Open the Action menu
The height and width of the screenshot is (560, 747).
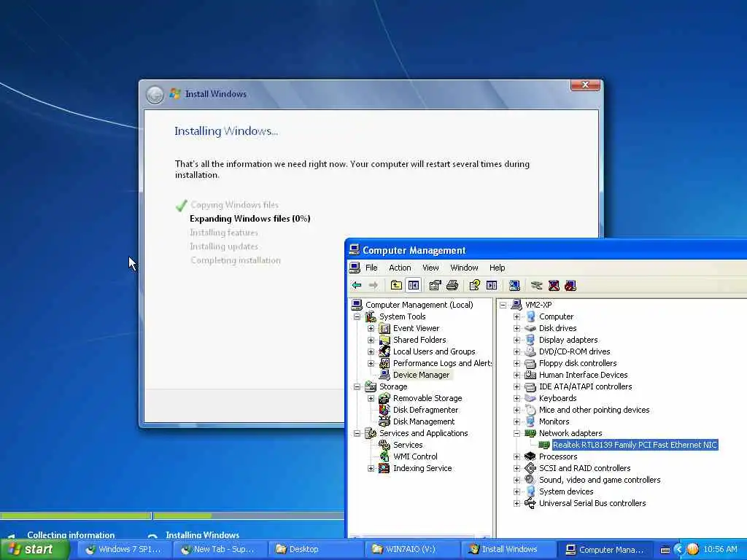(400, 268)
